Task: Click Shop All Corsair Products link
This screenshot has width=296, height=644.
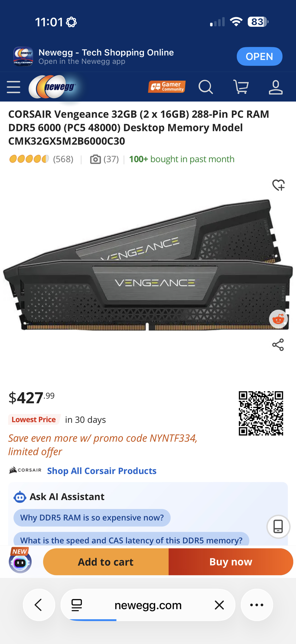Action: point(102,471)
